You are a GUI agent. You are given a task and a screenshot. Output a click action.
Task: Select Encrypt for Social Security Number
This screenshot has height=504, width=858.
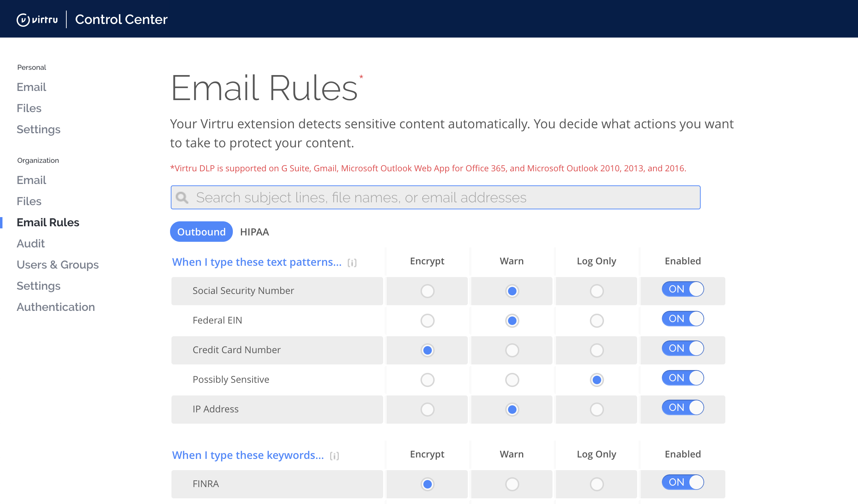[x=427, y=291]
